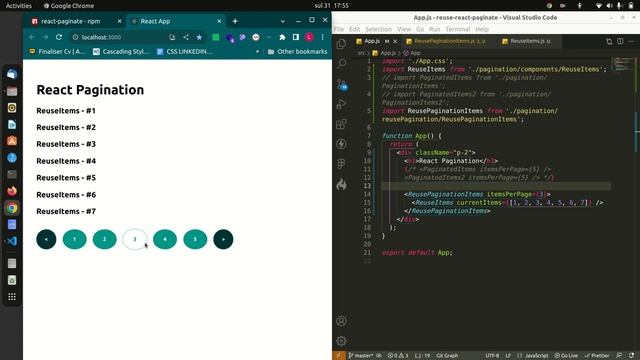Open Chrome three-dot menu
The height and width of the screenshot is (360, 640).
coord(322,37)
